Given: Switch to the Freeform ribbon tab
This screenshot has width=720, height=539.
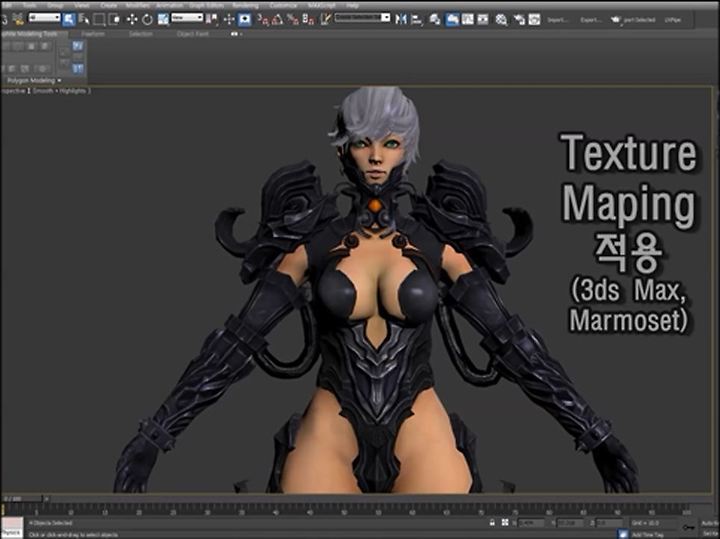Looking at the screenshot, I should coord(93,34).
